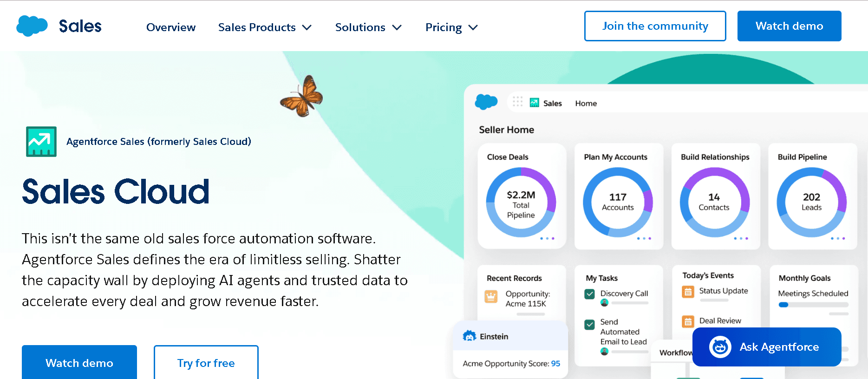Click the $2.2M Total Pipeline donut chart

pyautogui.click(x=521, y=203)
